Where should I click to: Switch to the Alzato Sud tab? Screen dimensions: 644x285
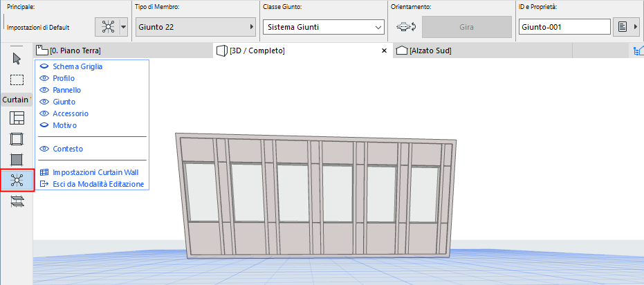(481, 51)
